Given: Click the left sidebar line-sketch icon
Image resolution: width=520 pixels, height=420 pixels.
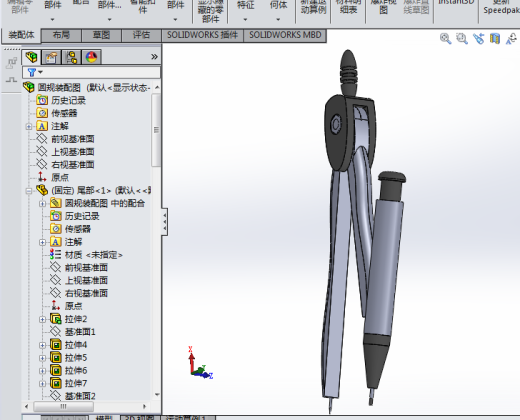Looking at the screenshot, I should tap(11, 80).
